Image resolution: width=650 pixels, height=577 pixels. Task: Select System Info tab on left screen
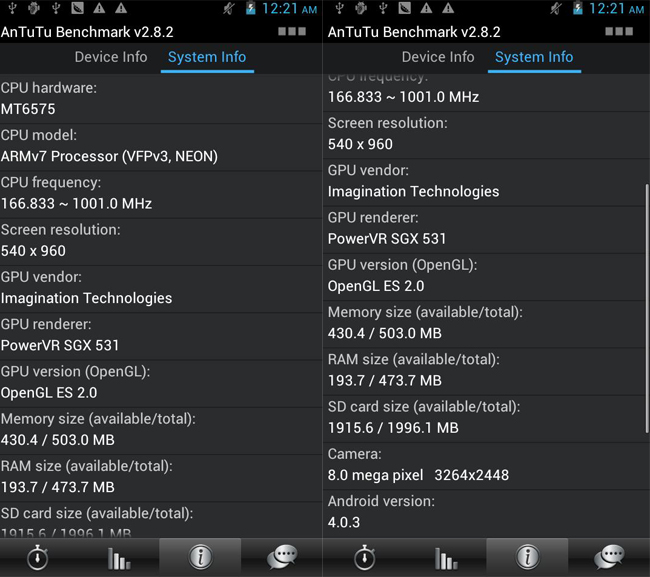click(207, 57)
